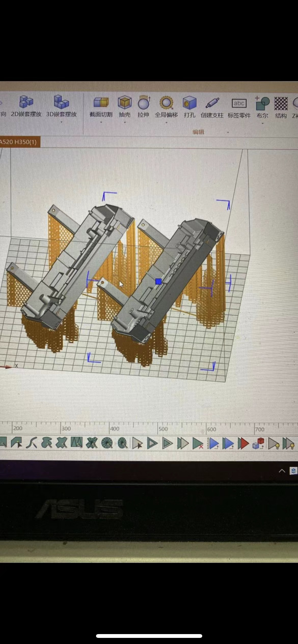Click the blue square handle on right model

point(158,281)
